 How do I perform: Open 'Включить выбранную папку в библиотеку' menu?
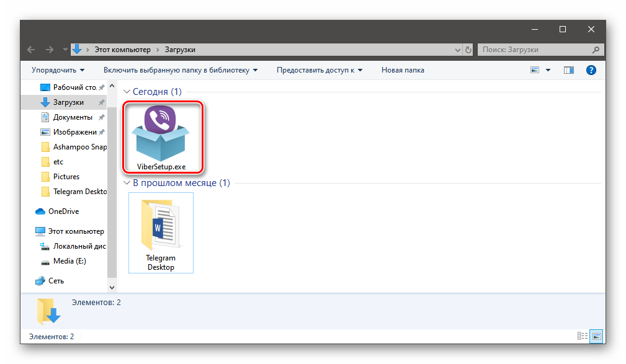[x=181, y=70]
